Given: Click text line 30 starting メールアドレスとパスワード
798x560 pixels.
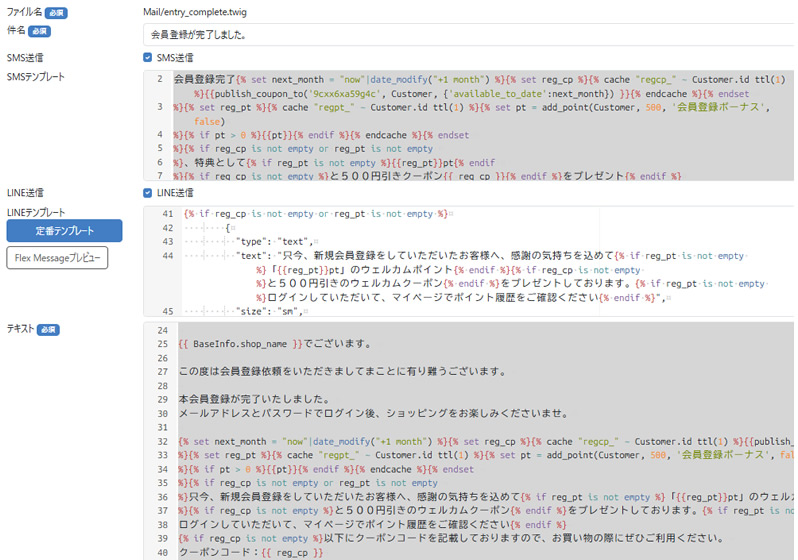Looking at the screenshot, I should pyautogui.click(x=374, y=413).
